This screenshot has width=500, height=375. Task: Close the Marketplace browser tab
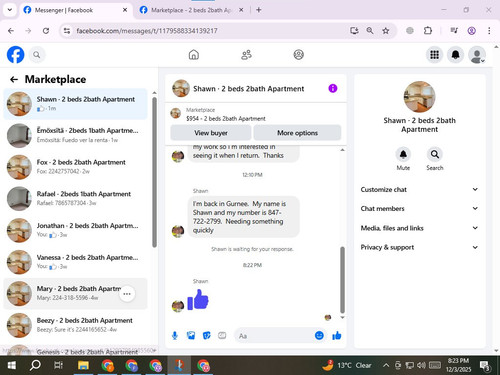click(x=241, y=10)
